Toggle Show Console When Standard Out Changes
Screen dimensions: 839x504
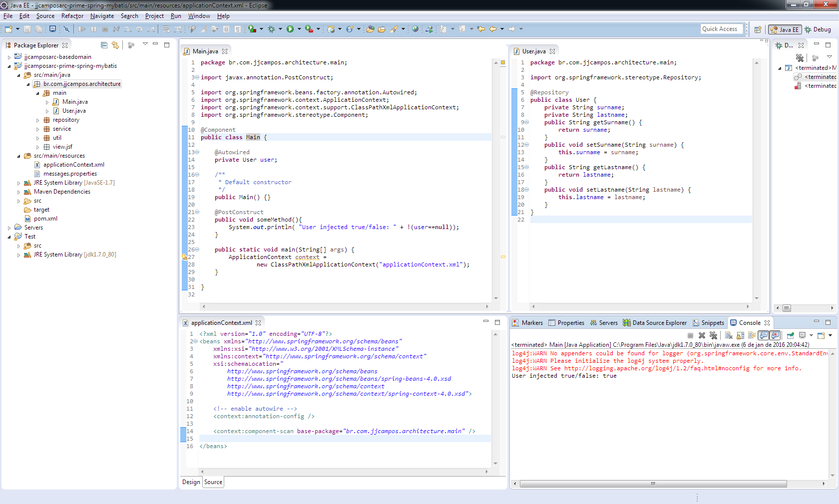click(764, 335)
